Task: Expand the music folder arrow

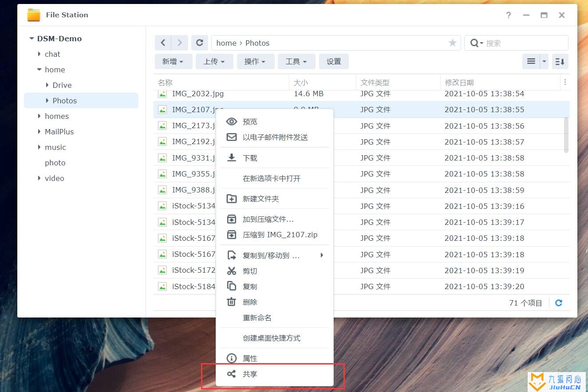Action: pyautogui.click(x=39, y=147)
